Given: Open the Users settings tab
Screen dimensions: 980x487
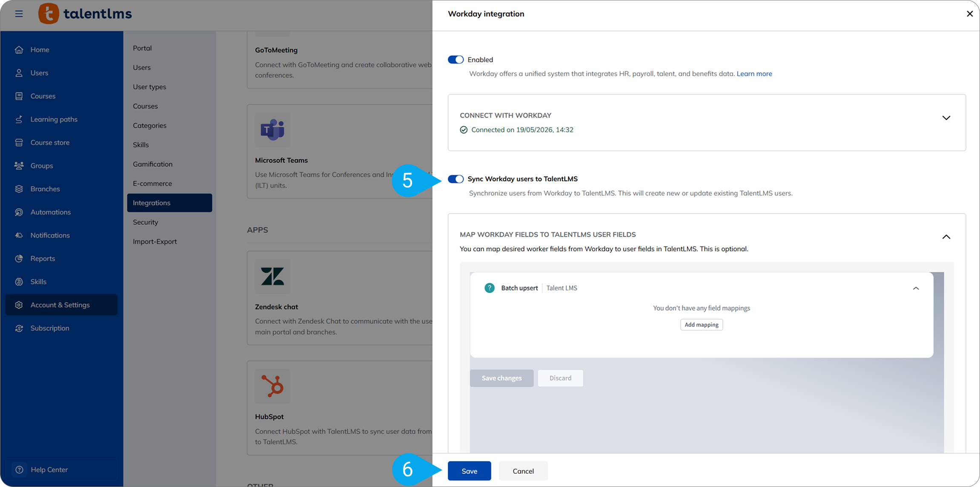Looking at the screenshot, I should pyautogui.click(x=142, y=67).
